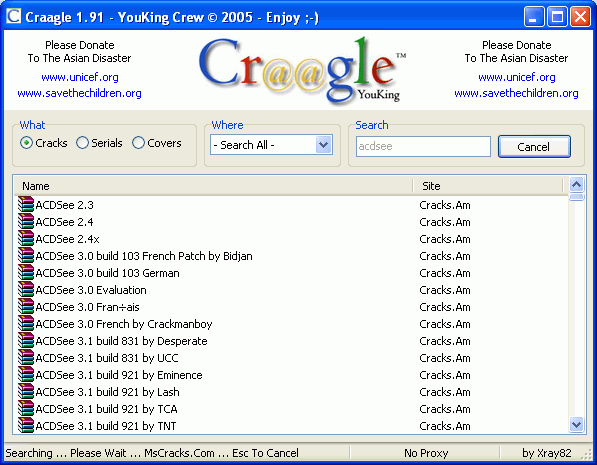Click the search field containing acdsee
This screenshot has height=465, width=597.
[423, 146]
